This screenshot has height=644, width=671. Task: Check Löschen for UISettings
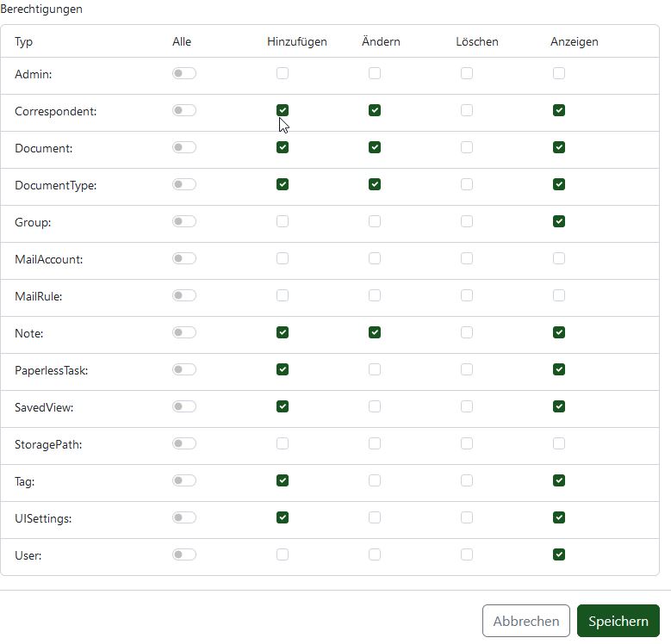(x=467, y=517)
